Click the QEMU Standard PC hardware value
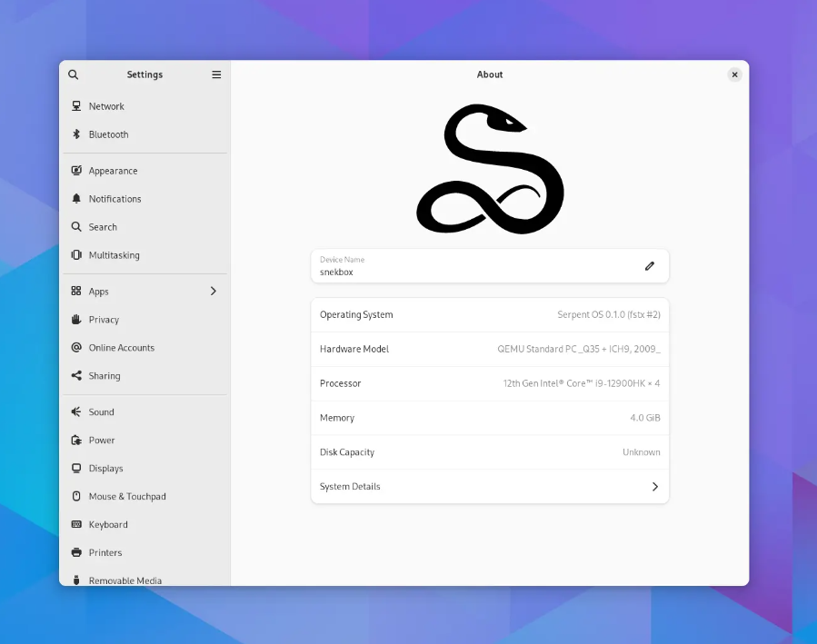 pyautogui.click(x=579, y=349)
